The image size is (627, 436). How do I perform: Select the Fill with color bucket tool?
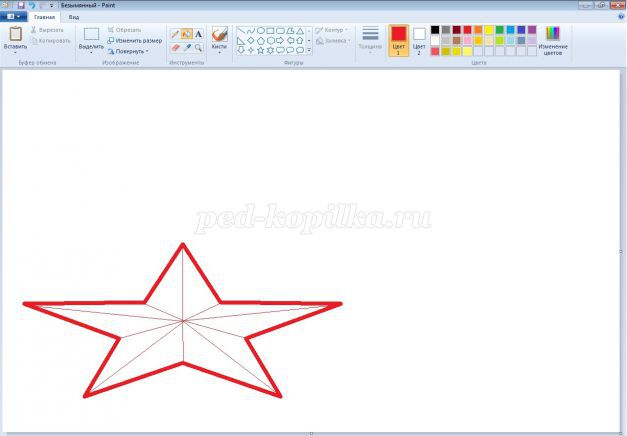pyautogui.click(x=186, y=34)
